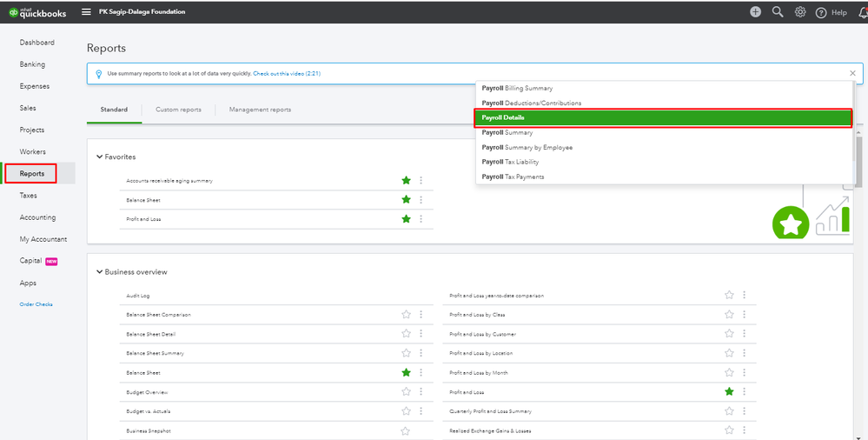
Task: Click the Help question mark icon
Action: (x=821, y=12)
